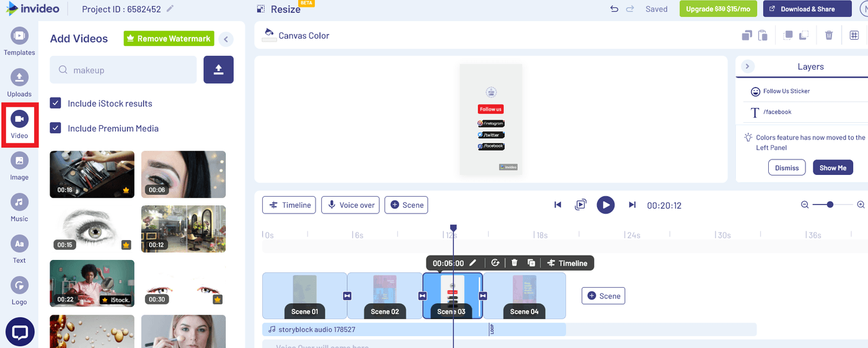
Task: Upload media with the upload arrow button
Action: 218,69
